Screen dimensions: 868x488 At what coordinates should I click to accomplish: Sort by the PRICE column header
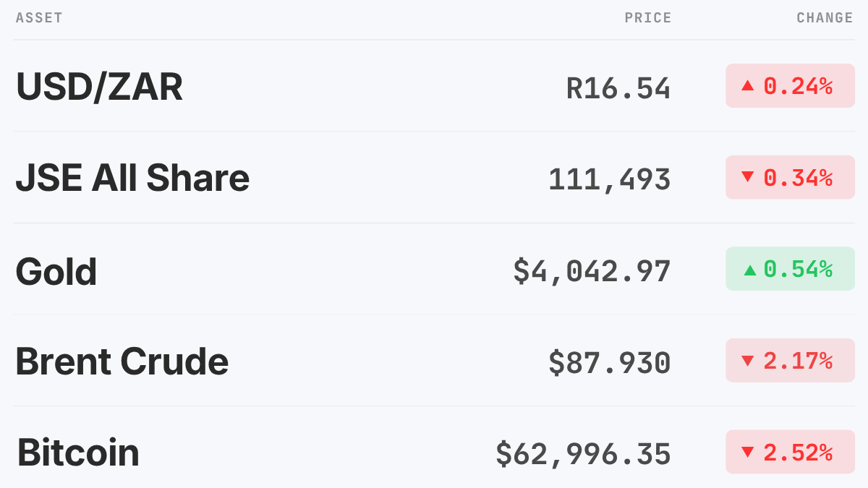(x=648, y=18)
